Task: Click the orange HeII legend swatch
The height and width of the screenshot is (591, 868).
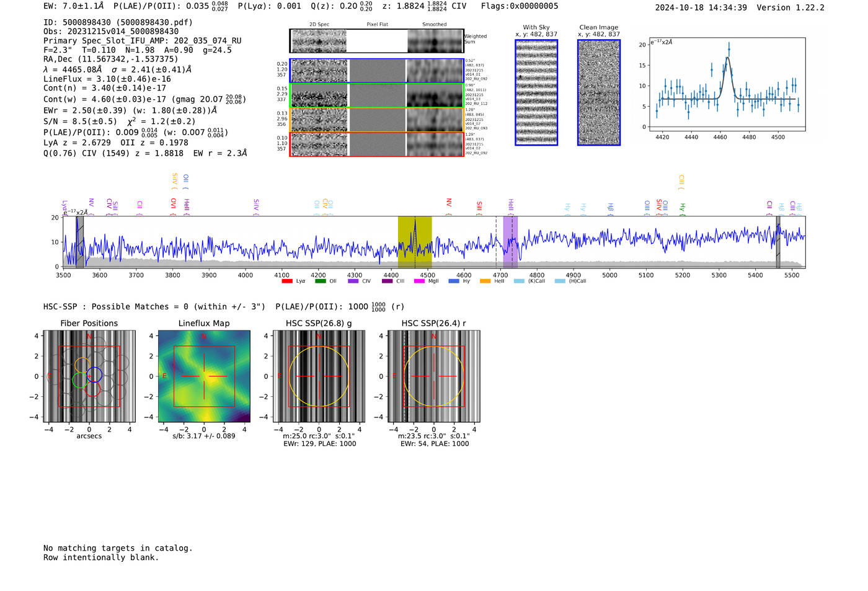Action: [485, 281]
